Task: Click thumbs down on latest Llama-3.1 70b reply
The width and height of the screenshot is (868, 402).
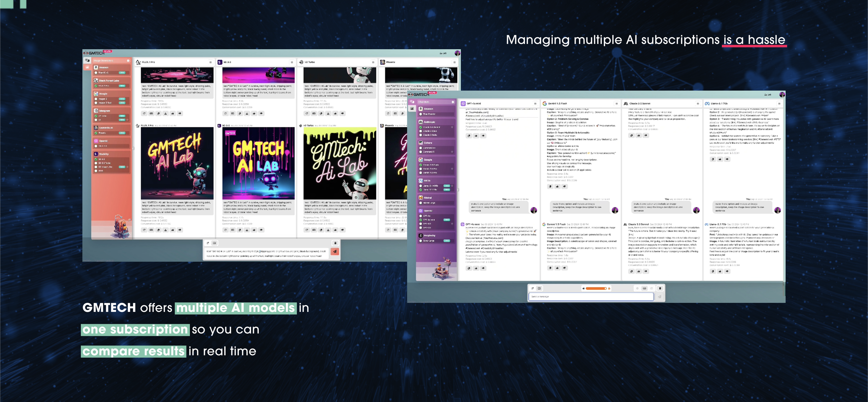Action: (727, 271)
